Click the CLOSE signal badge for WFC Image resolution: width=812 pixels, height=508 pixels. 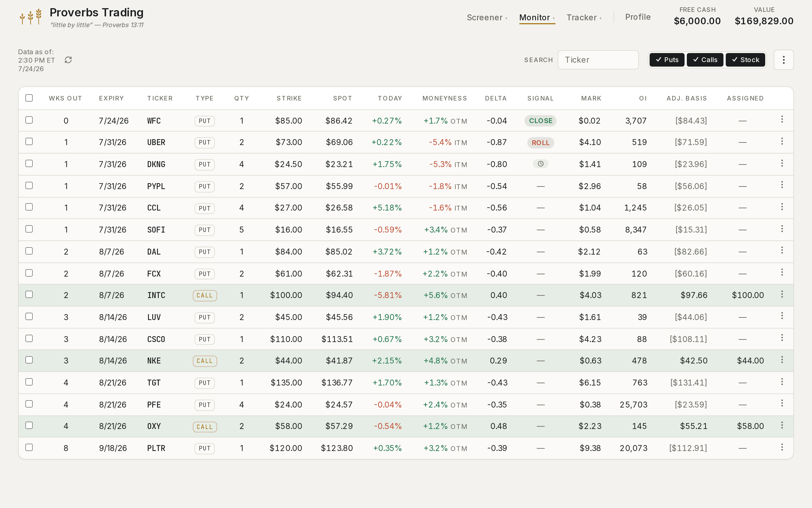pos(540,121)
